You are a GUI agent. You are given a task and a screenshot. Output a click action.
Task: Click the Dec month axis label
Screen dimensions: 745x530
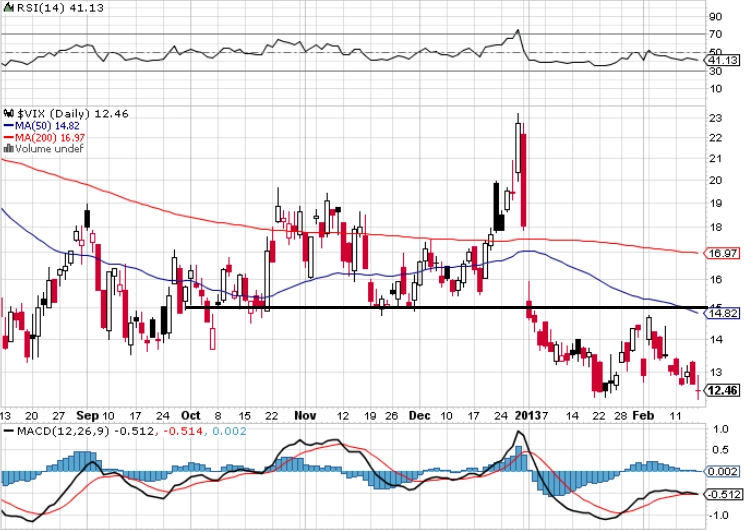pyautogui.click(x=420, y=416)
